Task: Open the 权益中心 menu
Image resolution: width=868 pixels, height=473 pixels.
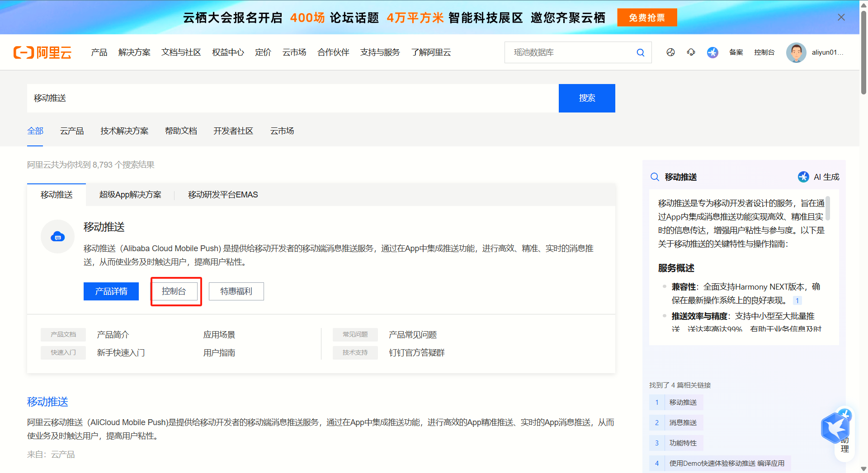Action: (228, 52)
